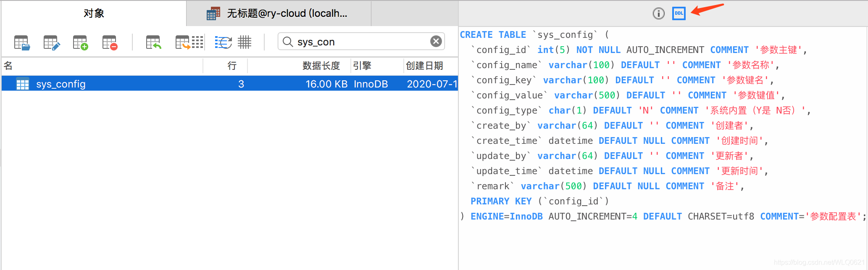868x270 pixels.
Task: Click the New Table icon with green plus
Action: pos(81,42)
